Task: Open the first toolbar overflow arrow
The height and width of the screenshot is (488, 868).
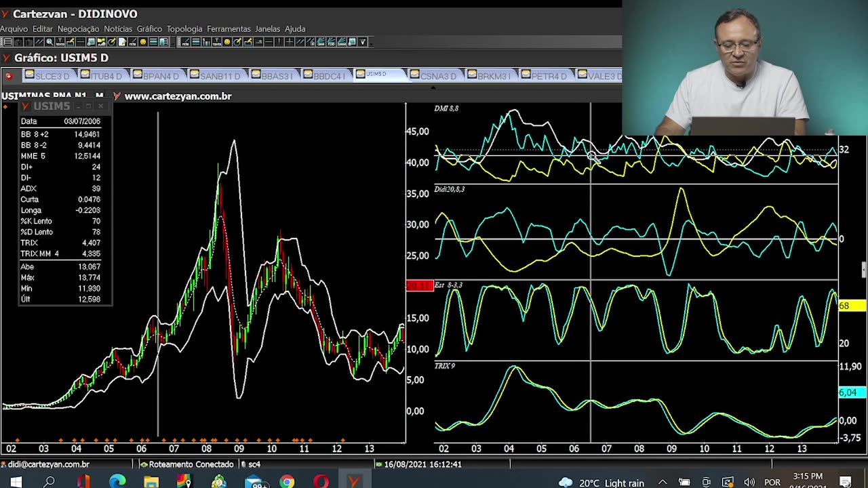Action: point(173,42)
